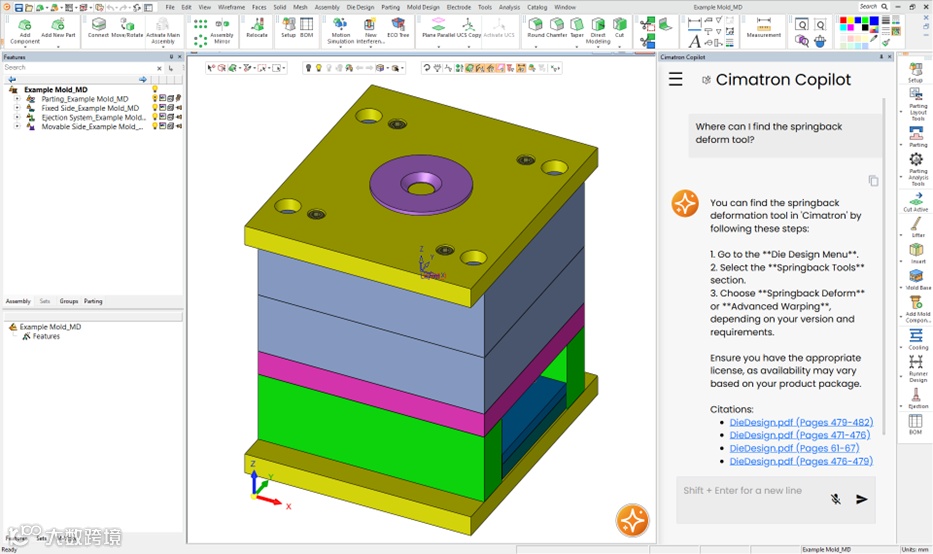Expand the Ejection System_Example Mold node

click(x=17, y=117)
